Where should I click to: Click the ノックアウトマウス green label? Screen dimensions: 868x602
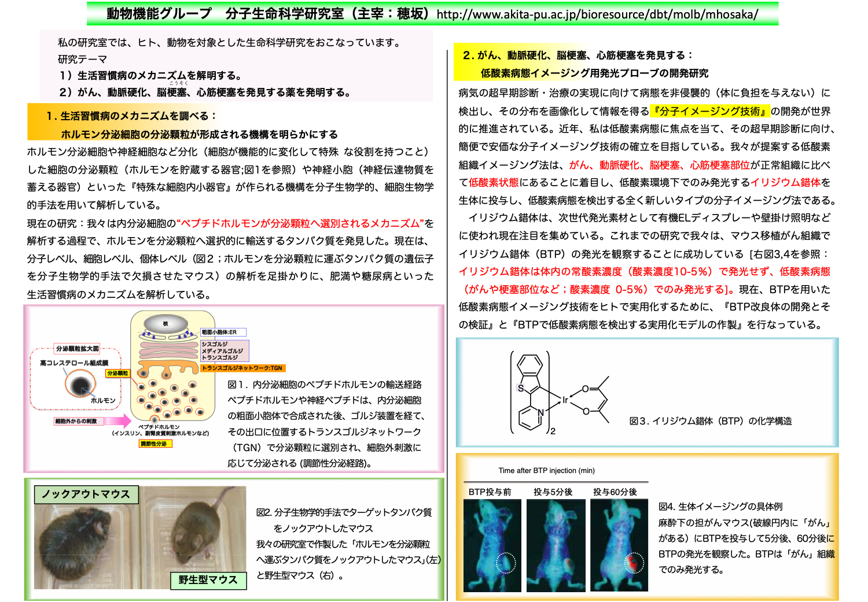coord(86,493)
